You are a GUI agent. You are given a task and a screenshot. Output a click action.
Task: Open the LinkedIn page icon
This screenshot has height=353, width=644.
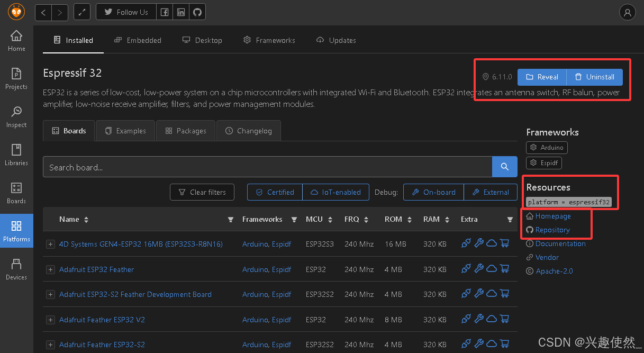pos(181,12)
